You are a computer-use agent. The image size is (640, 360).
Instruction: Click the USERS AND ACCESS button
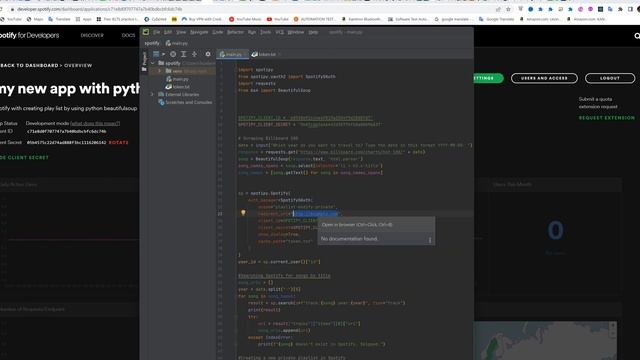[x=544, y=78]
